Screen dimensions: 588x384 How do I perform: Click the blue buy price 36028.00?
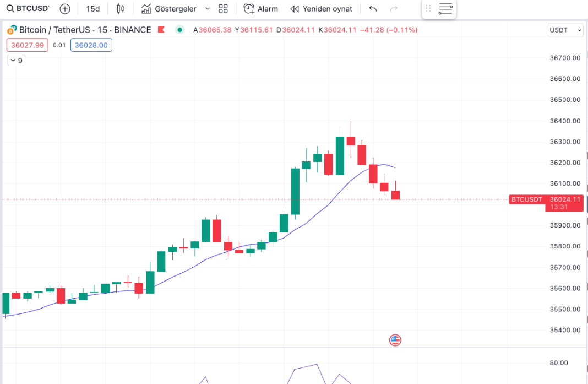tap(91, 45)
